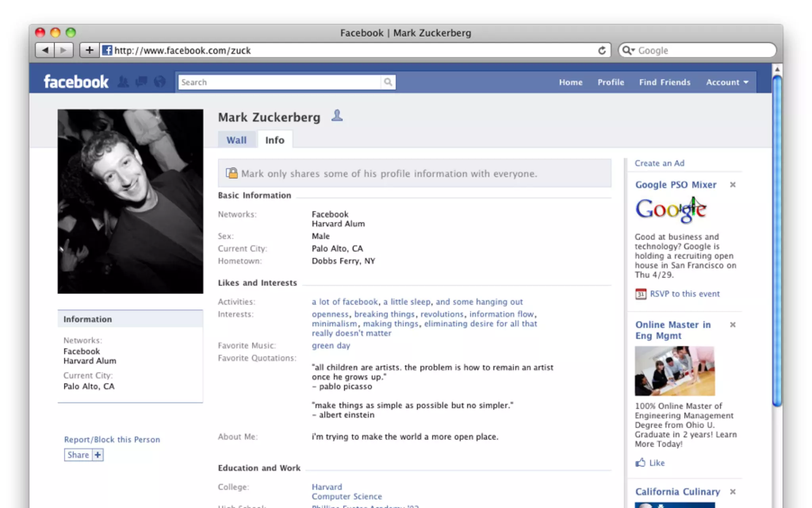Viewport: 812px width, 508px height.
Task: Select the Info tab
Action: click(x=275, y=140)
